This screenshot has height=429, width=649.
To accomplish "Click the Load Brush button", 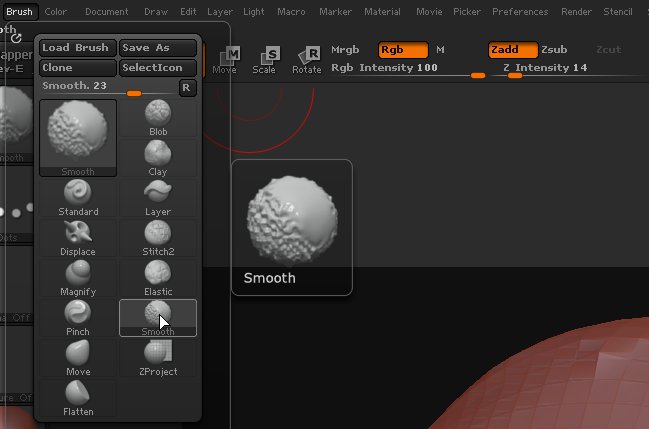I will [x=76, y=48].
